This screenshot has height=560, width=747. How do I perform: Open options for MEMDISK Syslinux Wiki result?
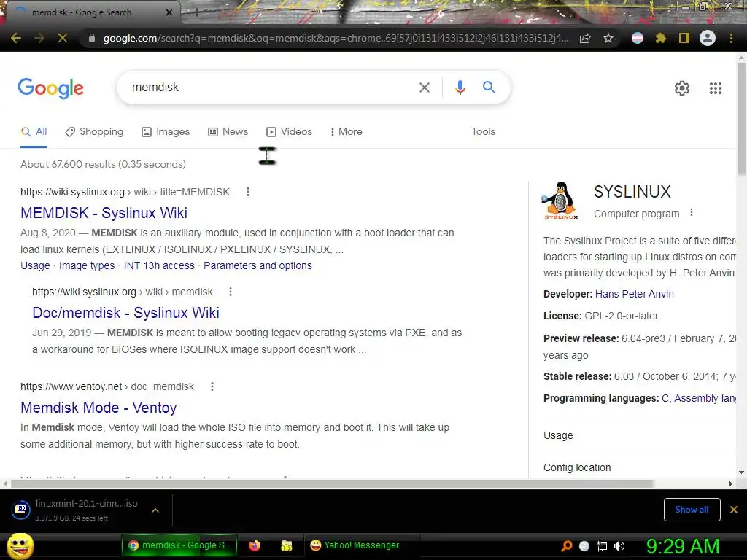point(248,192)
